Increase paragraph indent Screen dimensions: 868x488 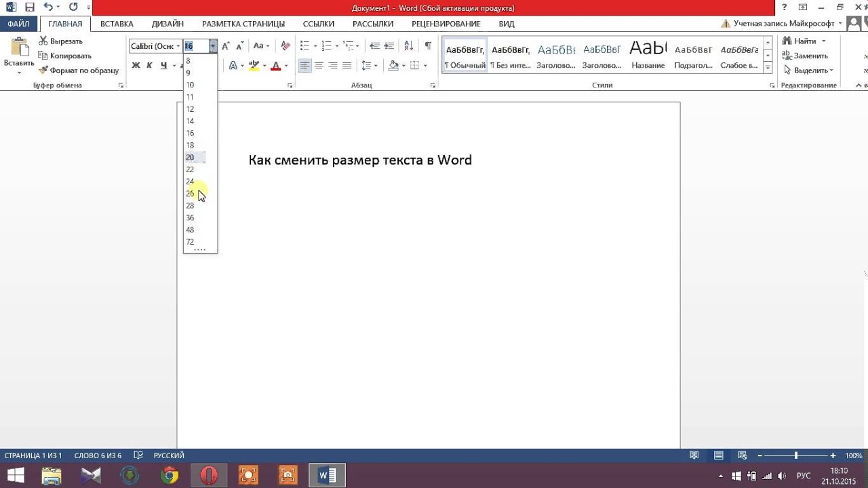click(x=389, y=46)
